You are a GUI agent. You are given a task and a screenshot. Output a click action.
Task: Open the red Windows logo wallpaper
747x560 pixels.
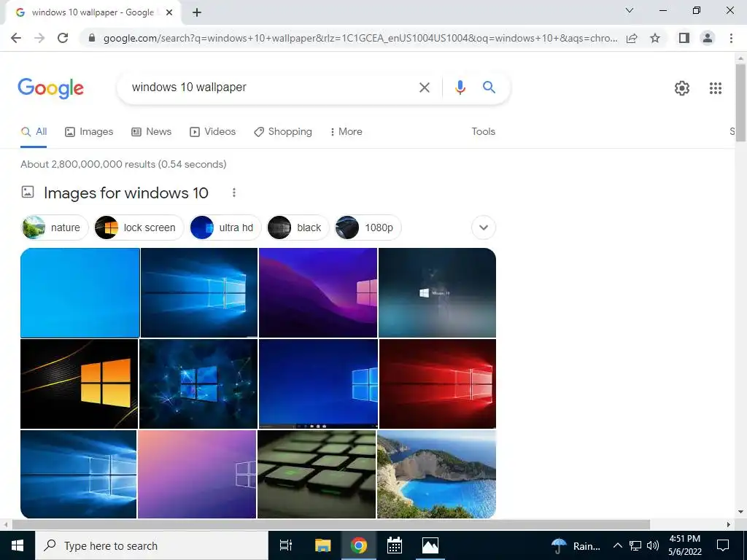(438, 384)
